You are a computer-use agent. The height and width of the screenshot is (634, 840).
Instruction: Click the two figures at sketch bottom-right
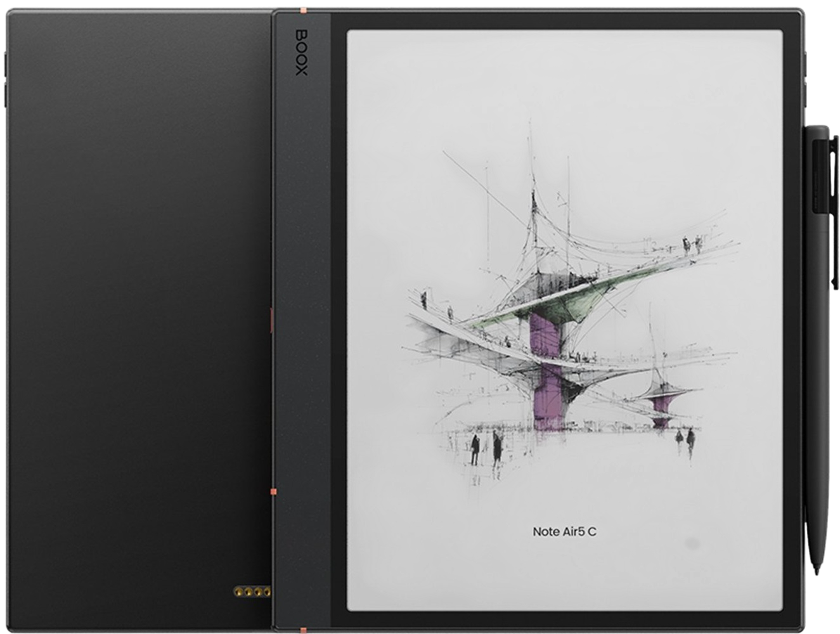pos(686,436)
